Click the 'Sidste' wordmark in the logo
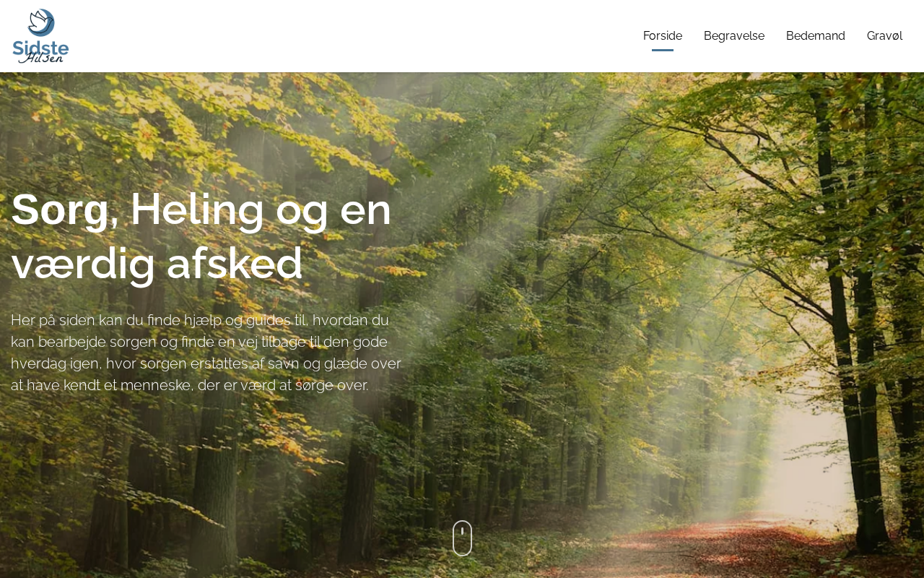The height and width of the screenshot is (578, 924). 40,48
